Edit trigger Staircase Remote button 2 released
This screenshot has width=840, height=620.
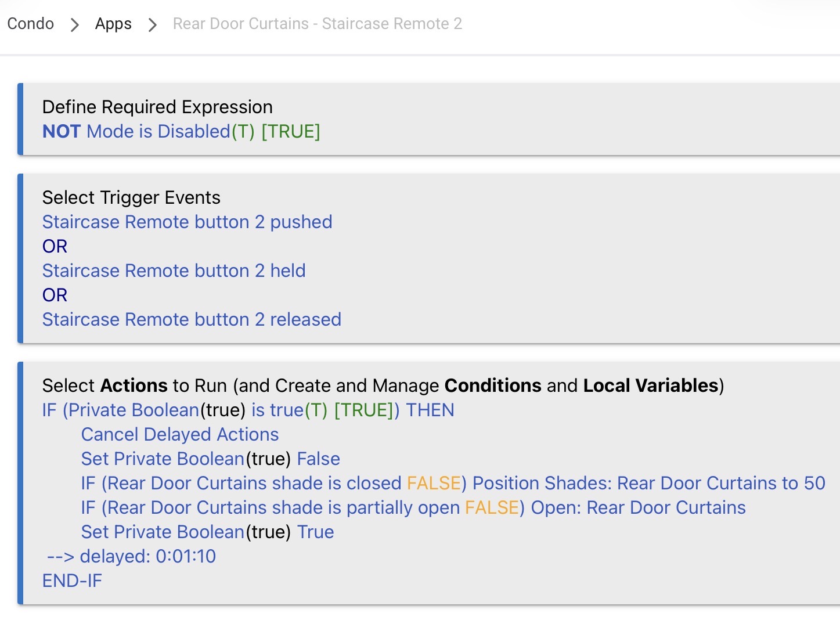coord(192,319)
